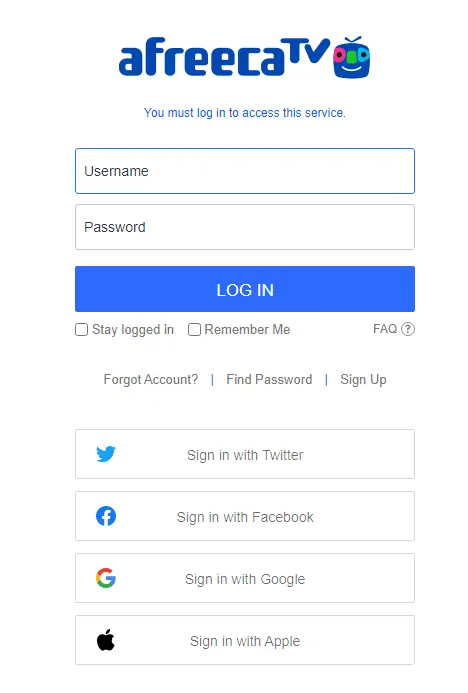Click the afreecaTV logo text

224,57
